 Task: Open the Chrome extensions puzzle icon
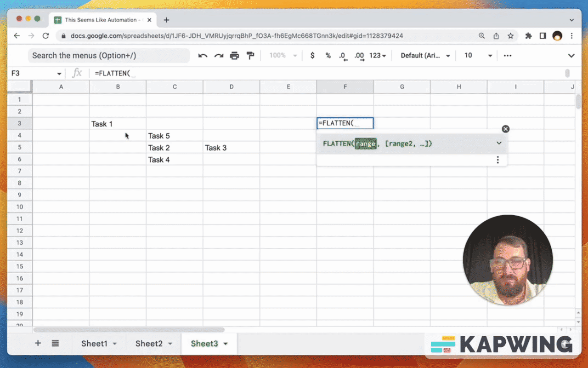point(528,35)
